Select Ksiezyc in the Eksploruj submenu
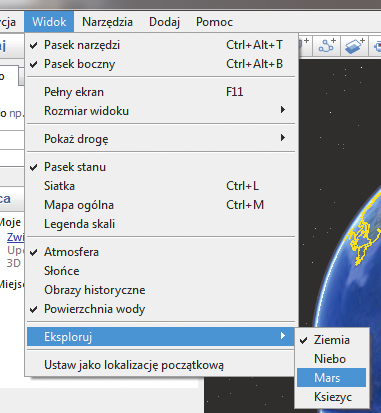This screenshot has width=381, height=413. [332, 397]
